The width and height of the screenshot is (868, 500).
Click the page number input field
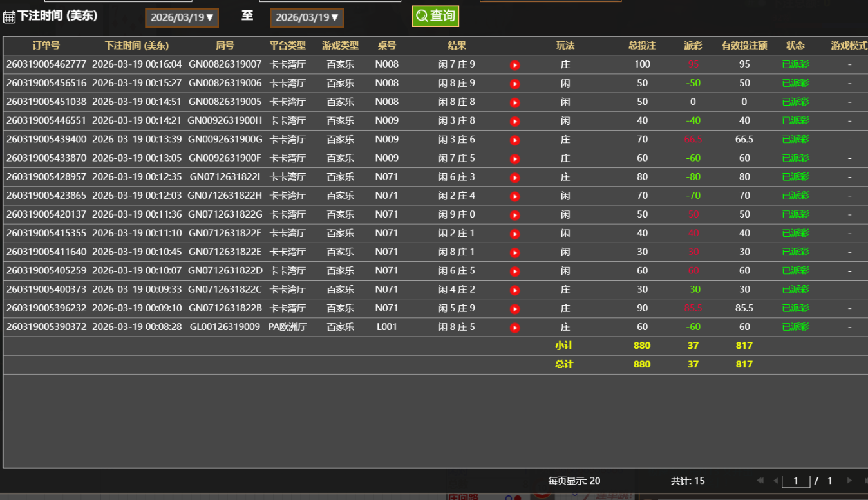pyautogui.click(x=796, y=481)
